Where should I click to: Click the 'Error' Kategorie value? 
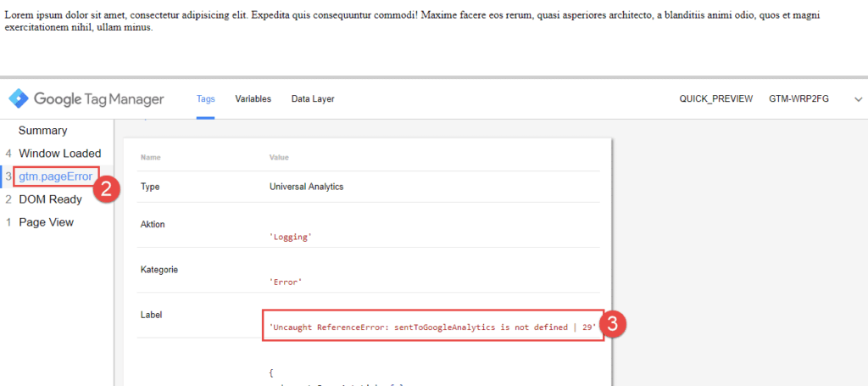[286, 283]
